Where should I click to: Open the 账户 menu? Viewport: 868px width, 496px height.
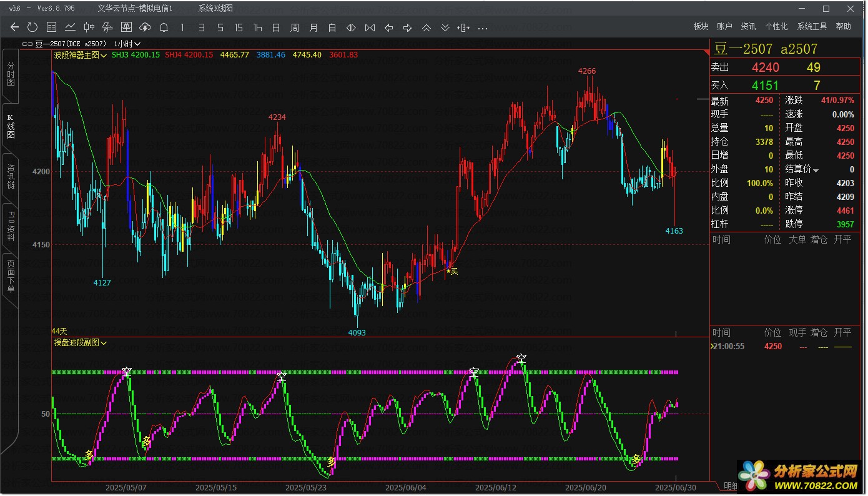point(724,26)
